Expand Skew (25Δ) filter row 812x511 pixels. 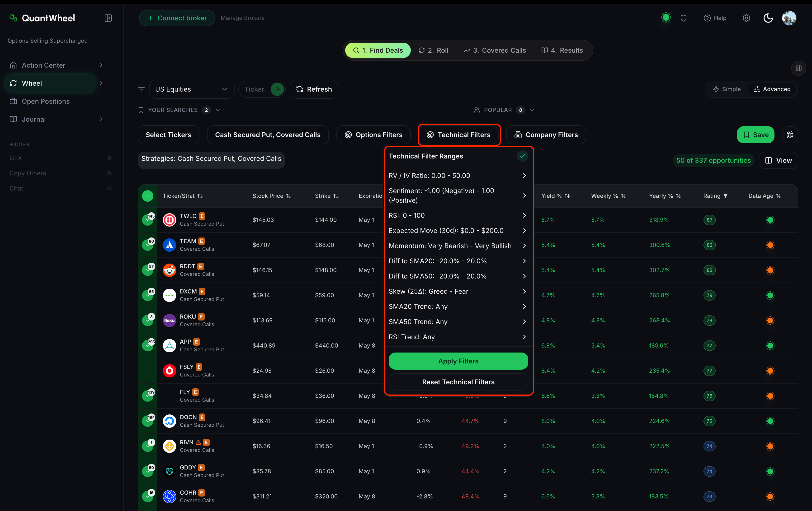point(458,291)
